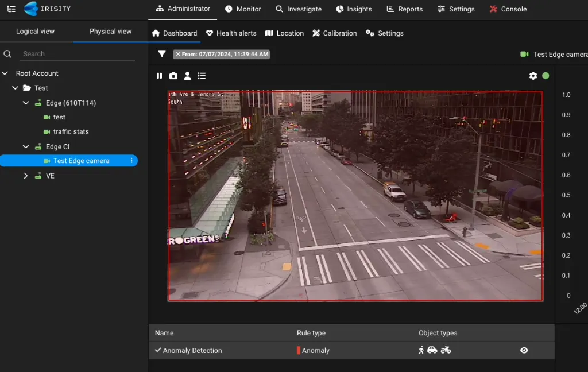Screen dimensions: 588x372
Task: Remove the From date filter chip
Action: [178, 54]
